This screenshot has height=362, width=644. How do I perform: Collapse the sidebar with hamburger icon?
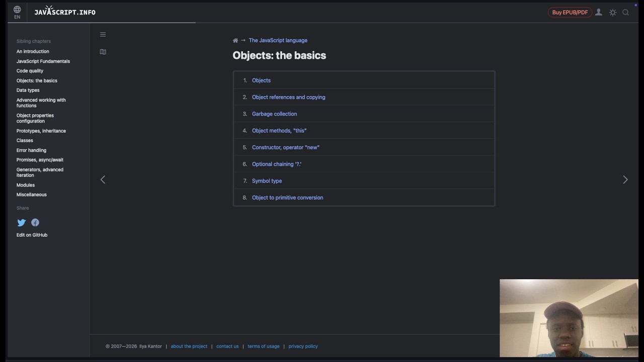[103, 35]
